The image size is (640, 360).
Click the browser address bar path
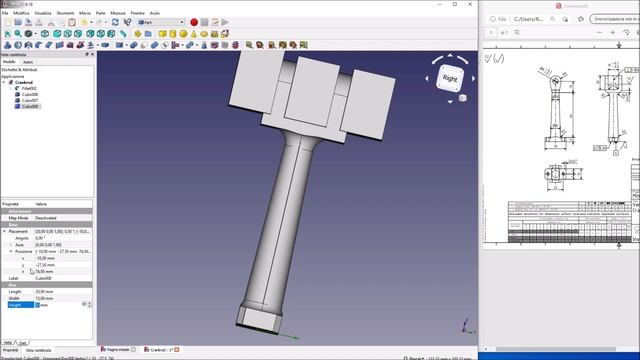(529, 19)
